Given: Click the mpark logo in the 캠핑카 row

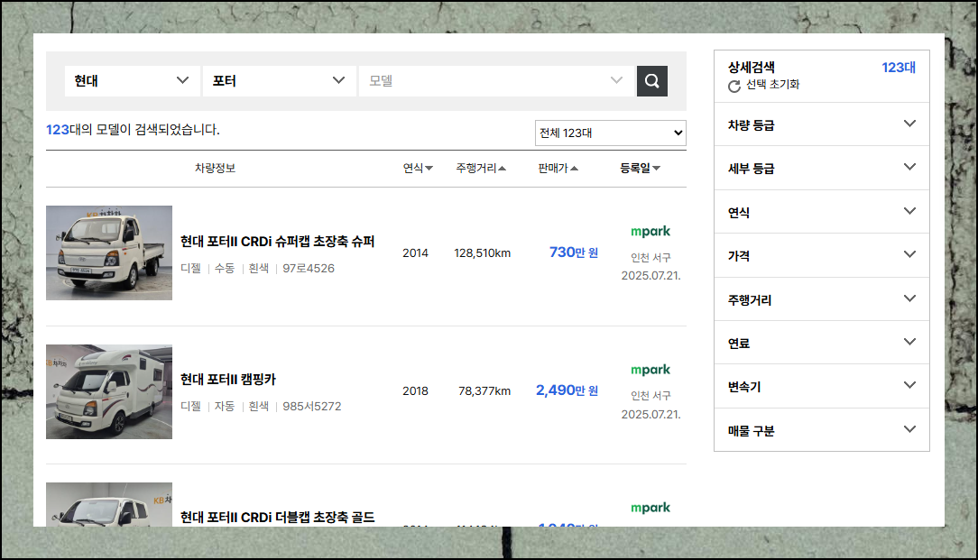Looking at the screenshot, I should click(x=650, y=370).
